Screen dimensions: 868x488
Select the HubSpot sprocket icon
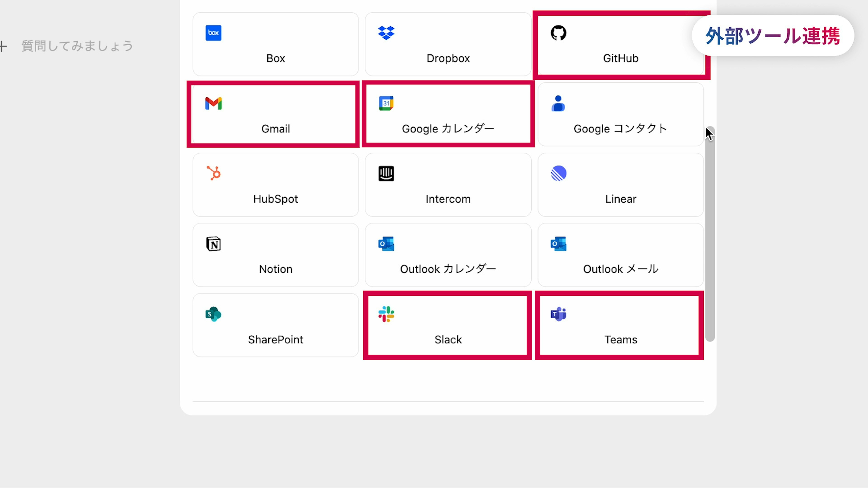click(213, 174)
